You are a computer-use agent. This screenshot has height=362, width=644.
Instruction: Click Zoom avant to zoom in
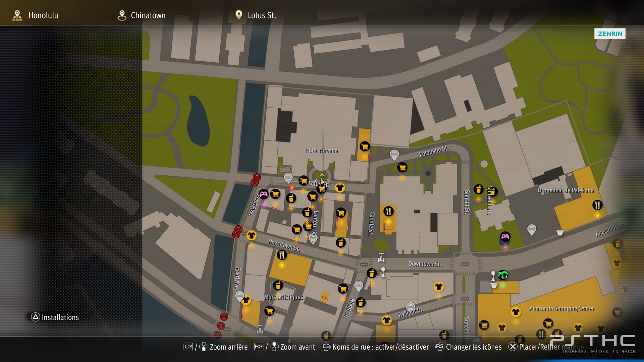click(285, 347)
